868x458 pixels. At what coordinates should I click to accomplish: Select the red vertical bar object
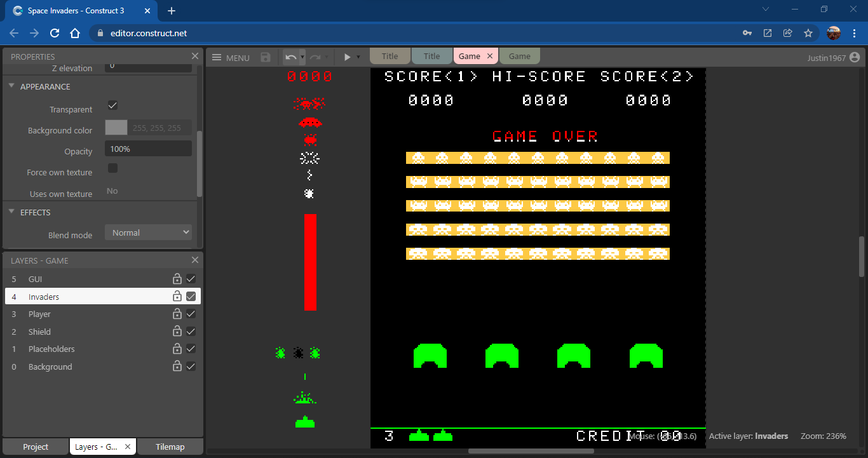310,262
